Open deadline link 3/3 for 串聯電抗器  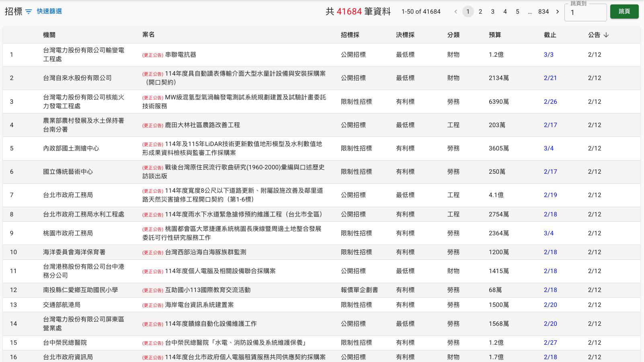pyautogui.click(x=549, y=55)
